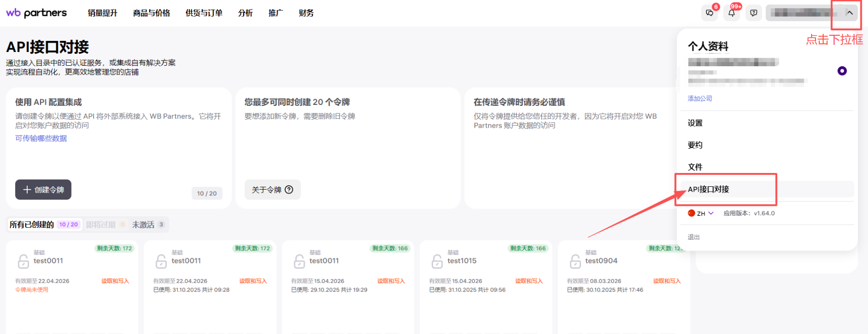
Task: Open 设置 in profile menu
Action: 695,123
